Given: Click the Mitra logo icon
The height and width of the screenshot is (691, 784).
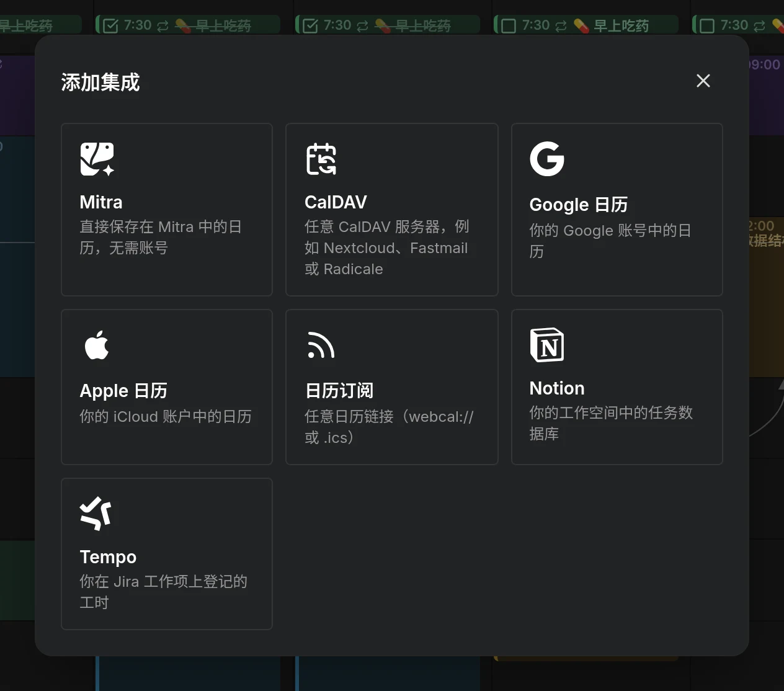Looking at the screenshot, I should coord(97,159).
